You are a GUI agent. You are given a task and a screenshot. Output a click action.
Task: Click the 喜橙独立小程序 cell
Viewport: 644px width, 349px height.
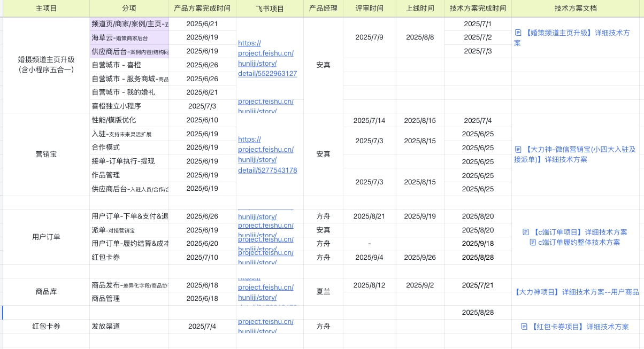point(129,106)
